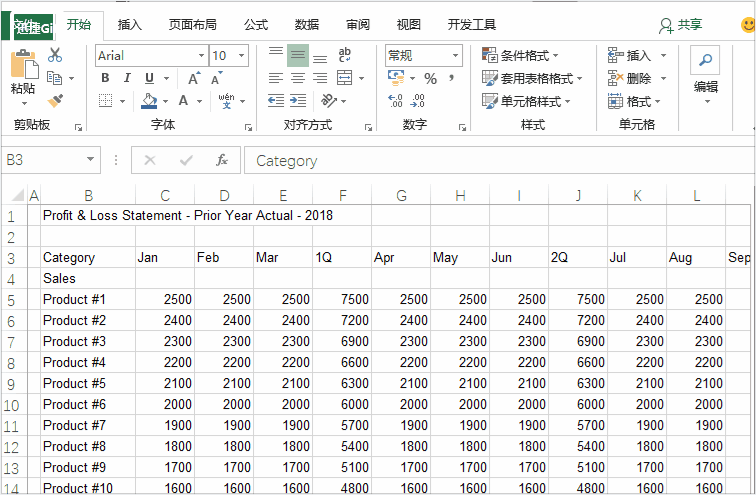756x495 pixels.
Task: Apply the fill color bucket
Action: pos(149,101)
